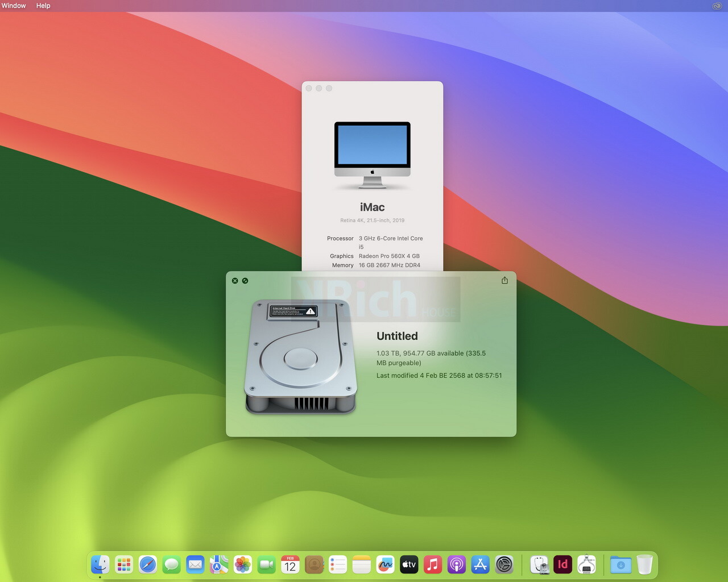Click the "iMac" title in About window
Screen dimensions: 728x582
[373, 207]
